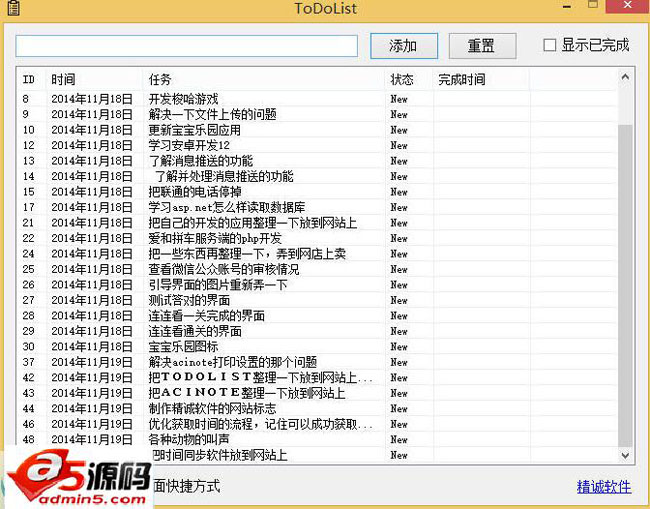Viewport: 650px width, 509px height.
Task: Open the 精诚软件 link
Action: click(604, 487)
